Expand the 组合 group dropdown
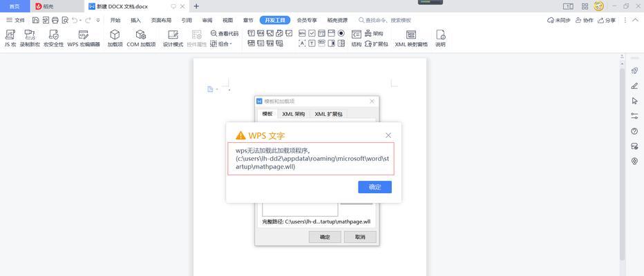This screenshot has height=276, width=644. (222, 43)
